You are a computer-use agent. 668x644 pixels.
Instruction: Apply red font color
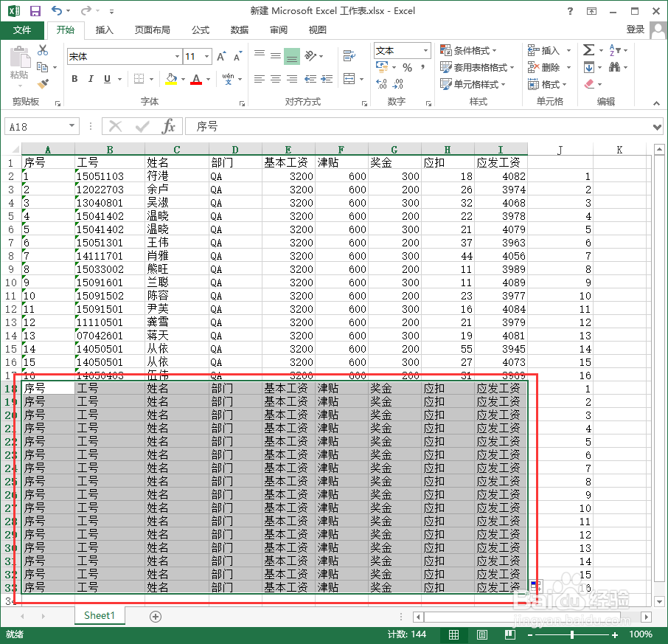pyautogui.click(x=196, y=79)
